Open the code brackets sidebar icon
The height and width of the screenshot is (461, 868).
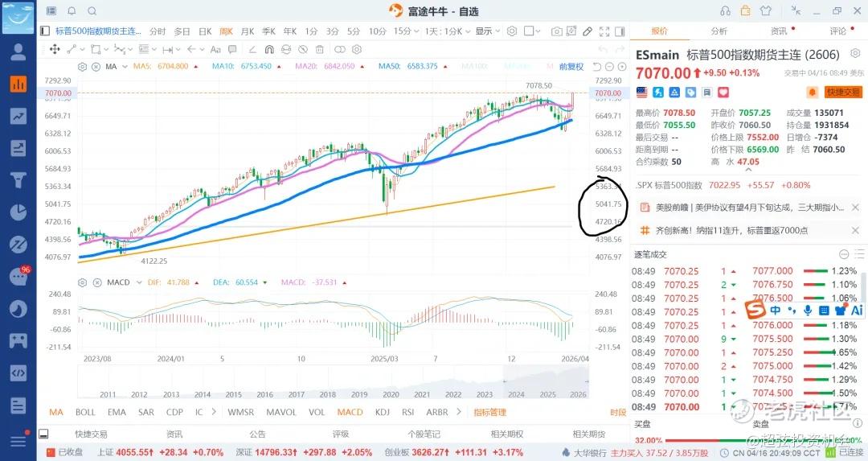point(18,373)
